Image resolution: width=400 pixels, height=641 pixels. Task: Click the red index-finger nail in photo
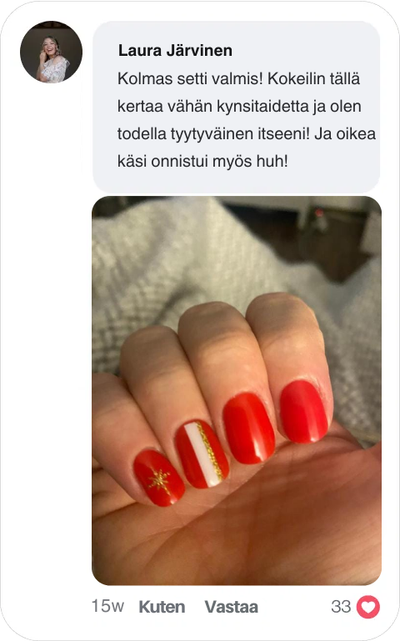point(304,412)
